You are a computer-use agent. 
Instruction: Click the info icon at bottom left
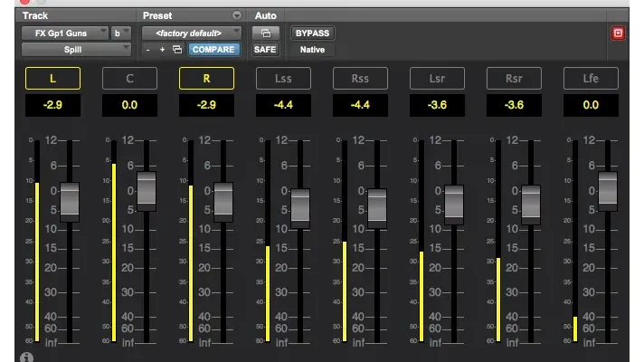[26, 357]
